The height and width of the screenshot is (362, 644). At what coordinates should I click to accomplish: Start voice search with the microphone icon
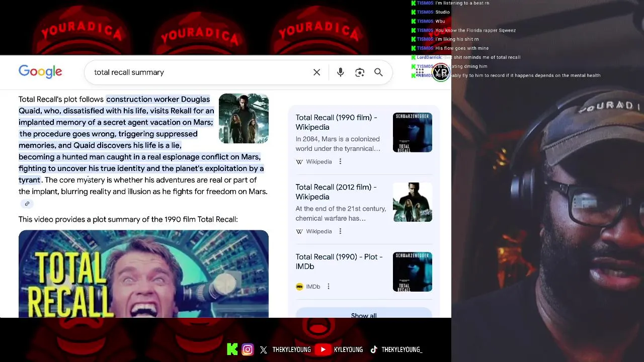341,72
